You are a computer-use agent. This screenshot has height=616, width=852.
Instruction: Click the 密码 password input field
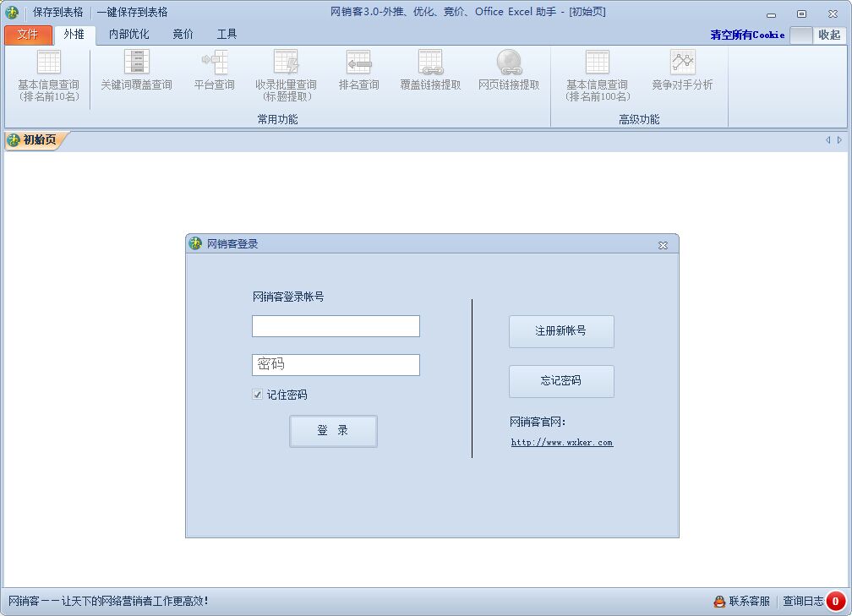(x=335, y=364)
